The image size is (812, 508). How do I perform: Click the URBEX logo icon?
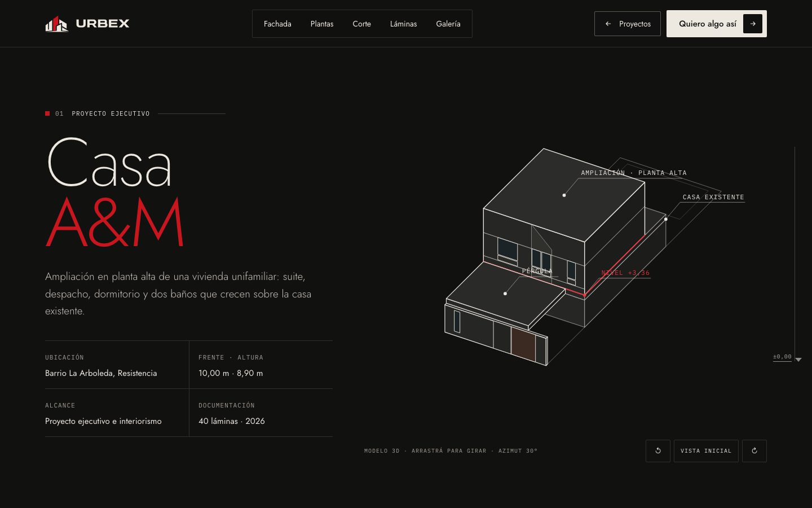pyautogui.click(x=56, y=24)
